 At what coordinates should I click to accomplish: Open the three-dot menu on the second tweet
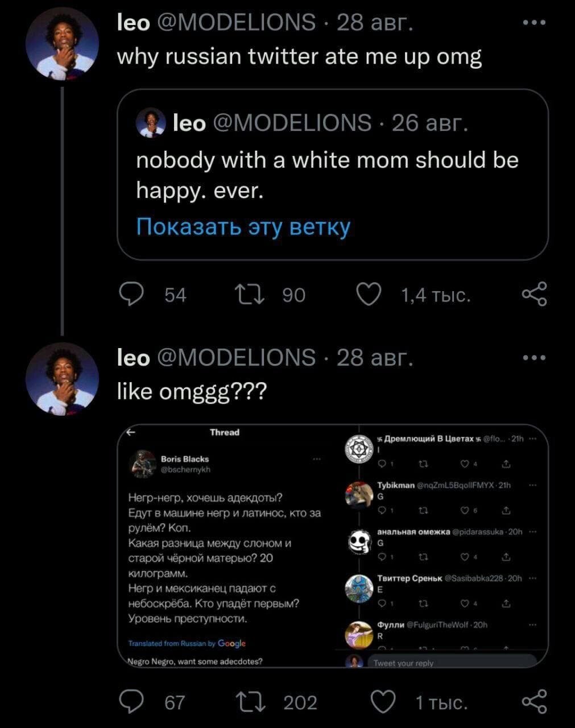point(534,358)
